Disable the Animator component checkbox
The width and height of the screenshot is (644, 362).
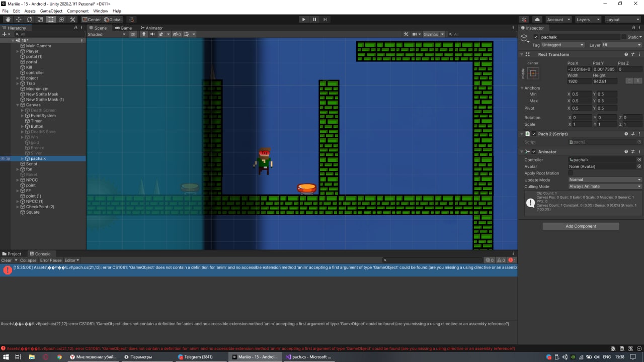coord(534,151)
